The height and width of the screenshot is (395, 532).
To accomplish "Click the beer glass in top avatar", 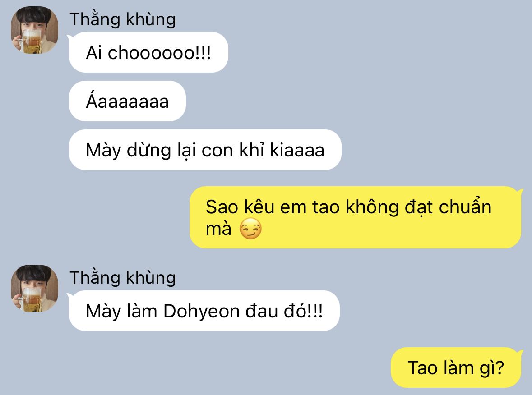I will point(31,41).
